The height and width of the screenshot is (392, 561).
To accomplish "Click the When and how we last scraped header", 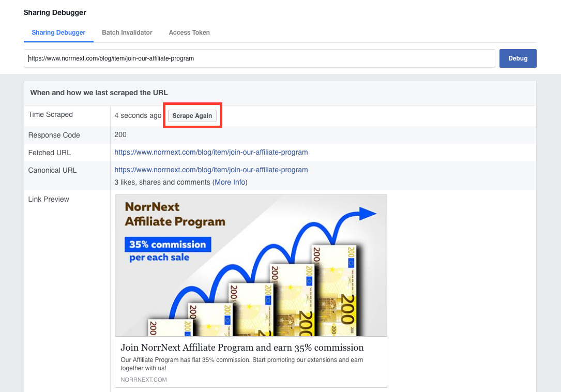I will point(99,92).
